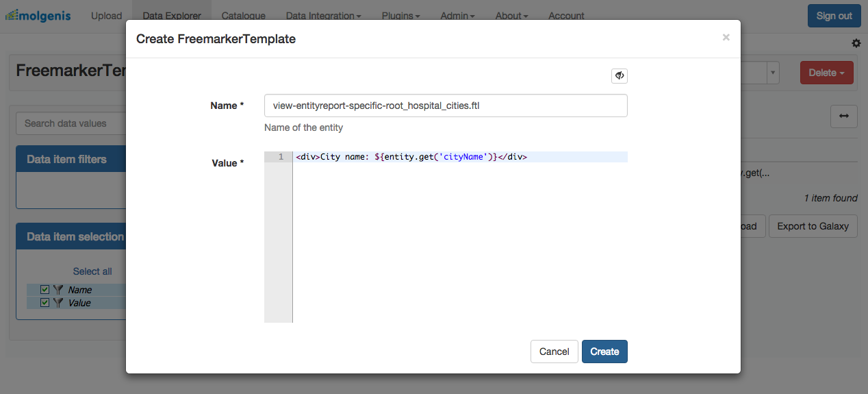Screen dimensions: 868x394
Task: Click the funnel filter icon beside Value
Action: click(58, 303)
